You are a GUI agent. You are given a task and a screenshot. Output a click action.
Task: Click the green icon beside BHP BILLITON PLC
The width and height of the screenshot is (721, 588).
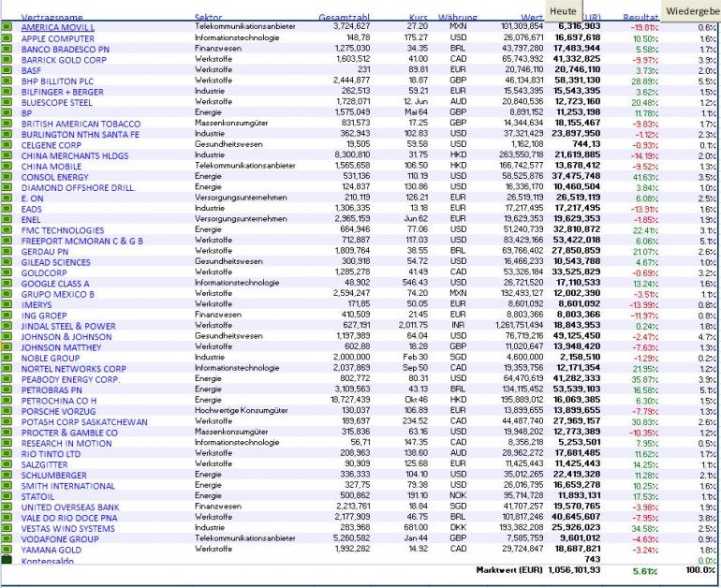coord(6,81)
